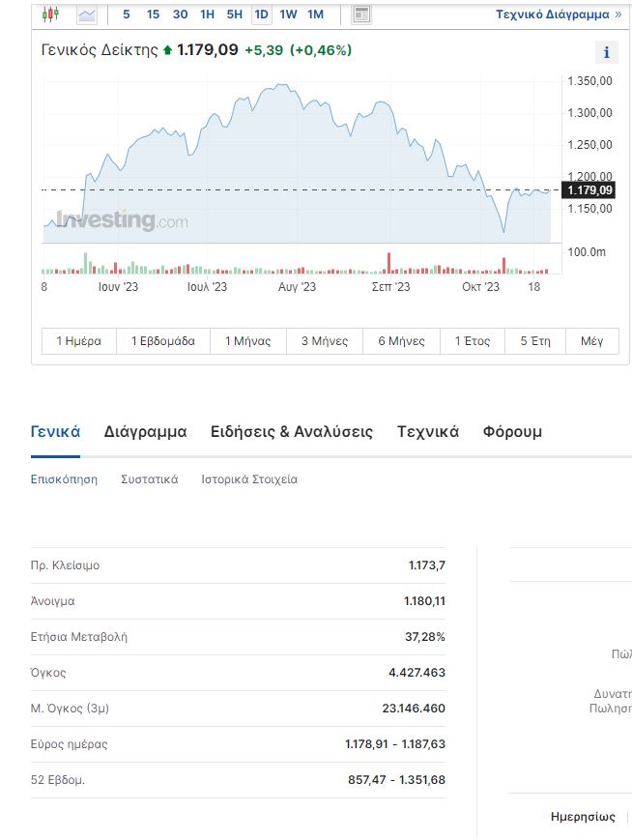Screen dimensions: 632x840
Task: Click the info icon beside the index price
Action: click(606, 53)
